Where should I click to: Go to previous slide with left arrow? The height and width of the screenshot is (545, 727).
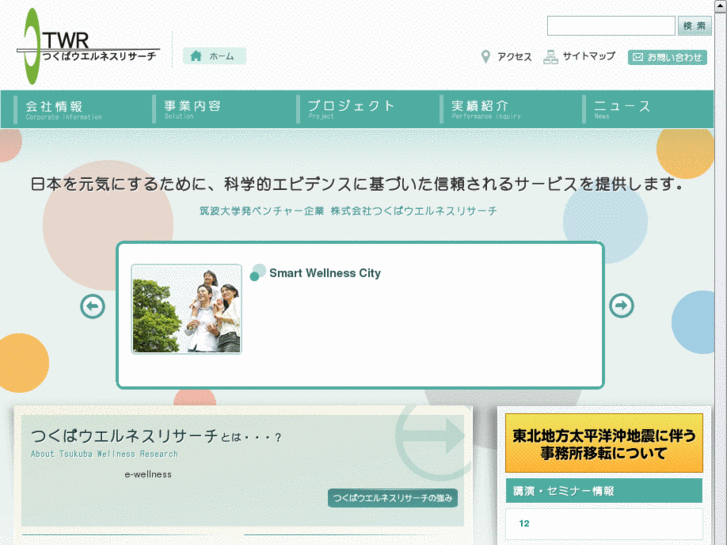pyautogui.click(x=93, y=306)
